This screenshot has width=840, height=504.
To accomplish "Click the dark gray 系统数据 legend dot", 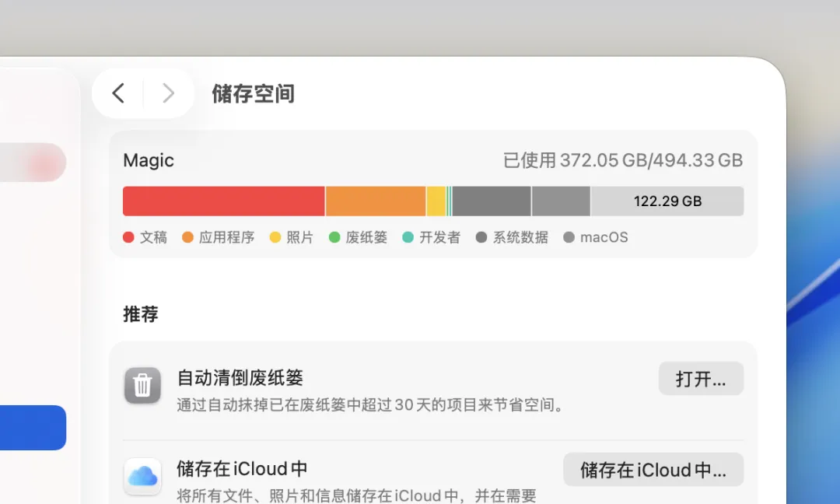I will (481, 237).
